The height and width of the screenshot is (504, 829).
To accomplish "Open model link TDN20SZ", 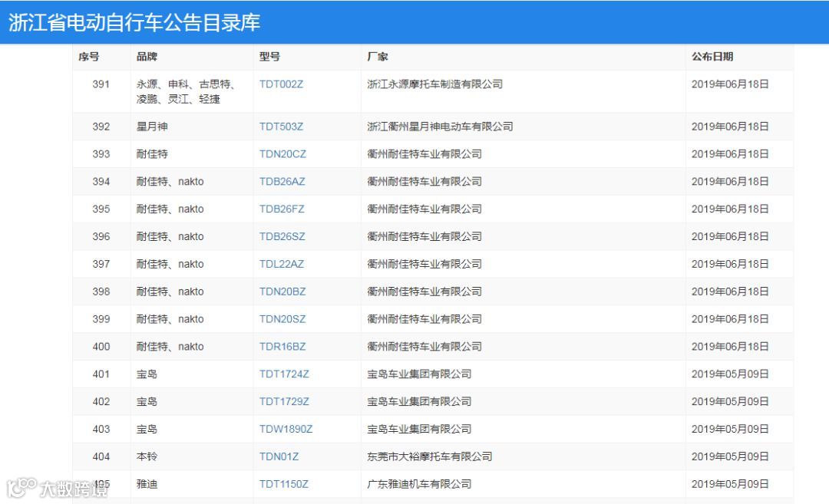I will (282, 318).
